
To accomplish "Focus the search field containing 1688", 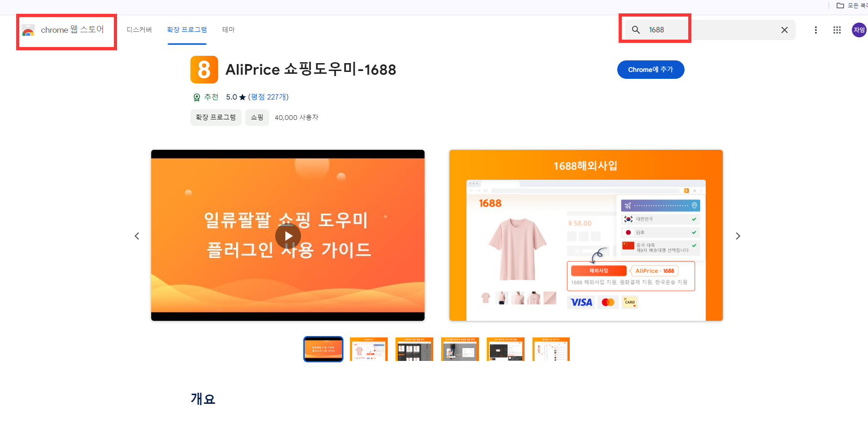I will [x=710, y=30].
